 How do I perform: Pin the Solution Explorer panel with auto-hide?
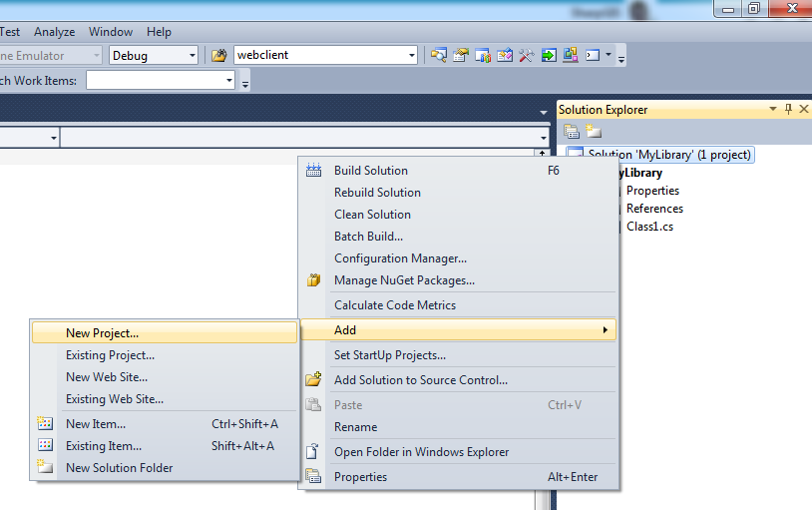788,109
